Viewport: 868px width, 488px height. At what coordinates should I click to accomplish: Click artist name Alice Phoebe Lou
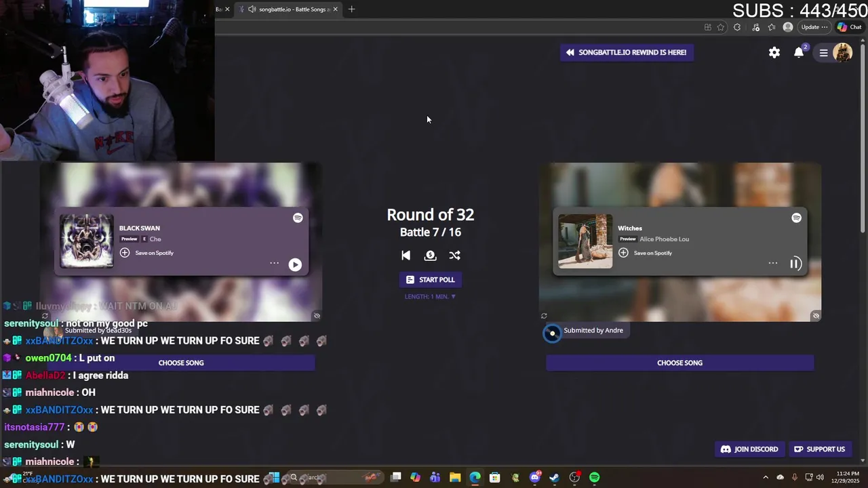point(664,239)
